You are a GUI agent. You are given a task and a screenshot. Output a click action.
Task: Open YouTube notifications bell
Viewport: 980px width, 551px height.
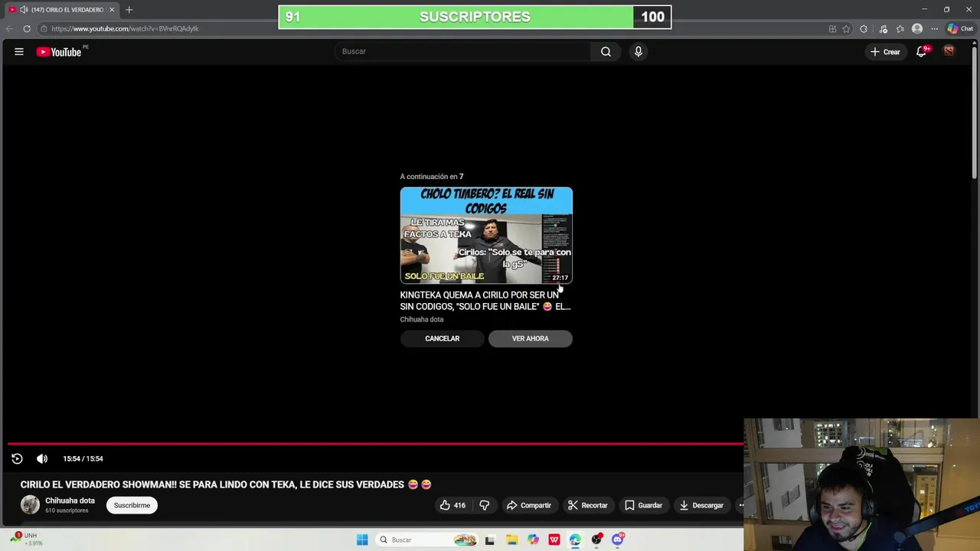pyautogui.click(x=922, y=52)
